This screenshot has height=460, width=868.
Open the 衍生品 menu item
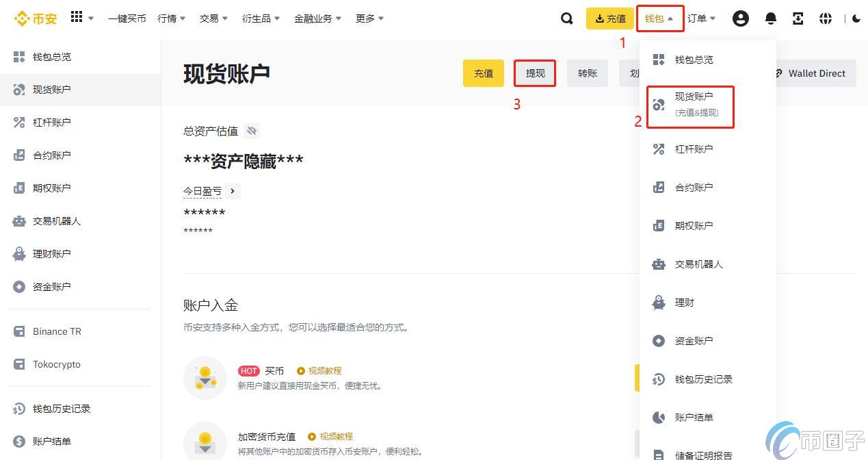coord(260,18)
